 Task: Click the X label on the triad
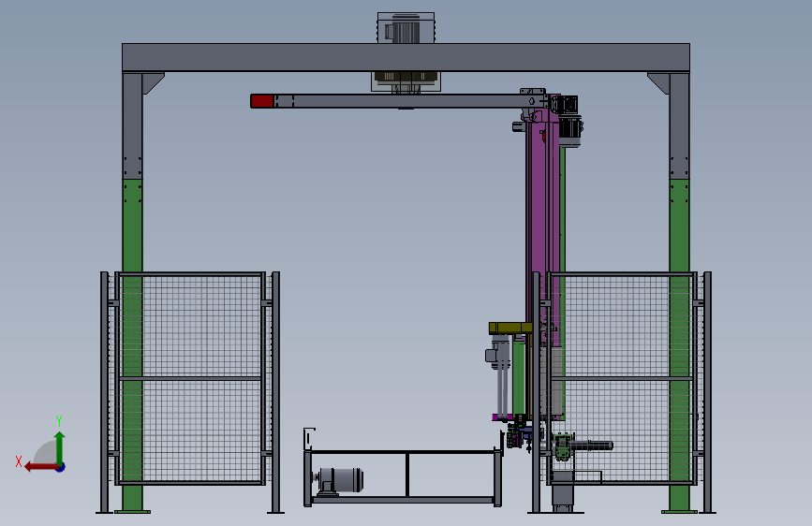click(19, 461)
